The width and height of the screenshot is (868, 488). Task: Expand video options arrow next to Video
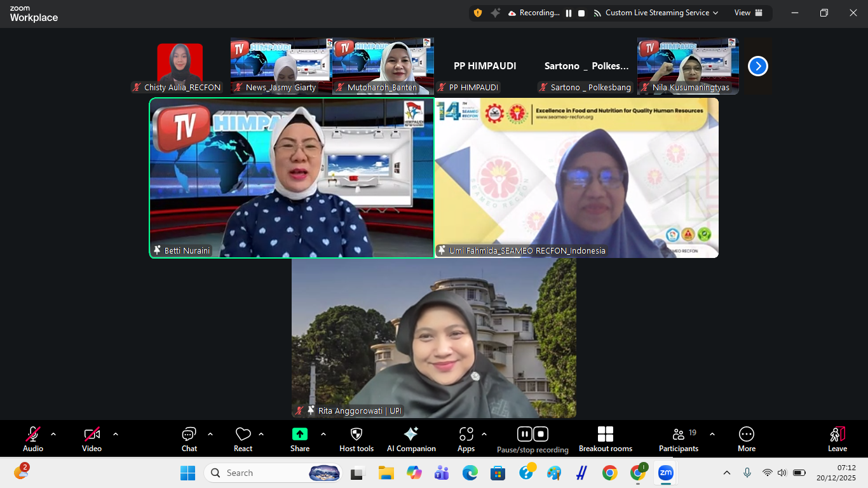tap(116, 435)
